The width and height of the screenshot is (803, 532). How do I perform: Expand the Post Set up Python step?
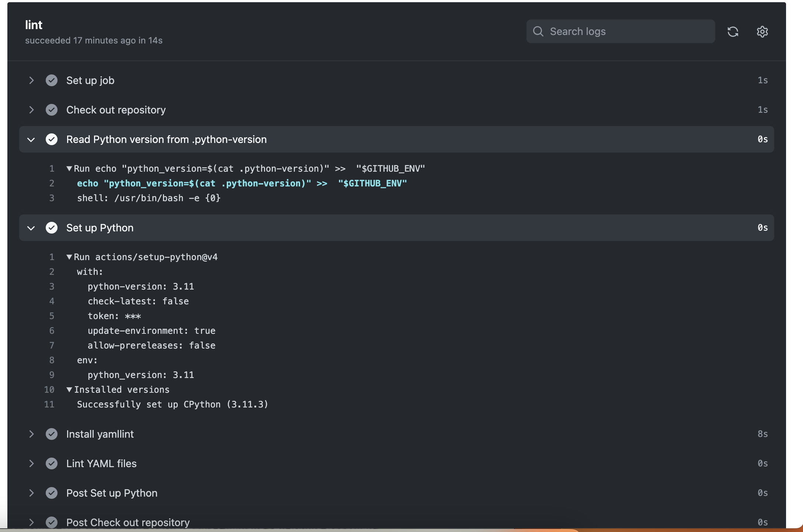click(x=31, y=493)
